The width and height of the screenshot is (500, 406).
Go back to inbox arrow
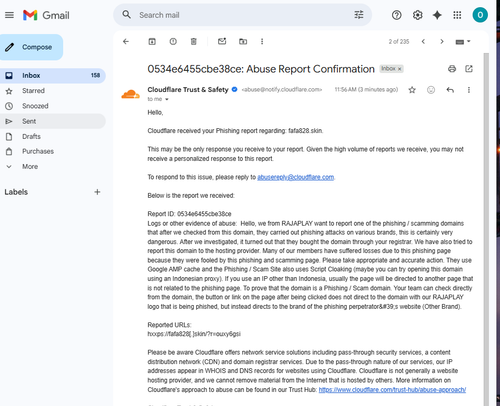[x=126, y=41]
